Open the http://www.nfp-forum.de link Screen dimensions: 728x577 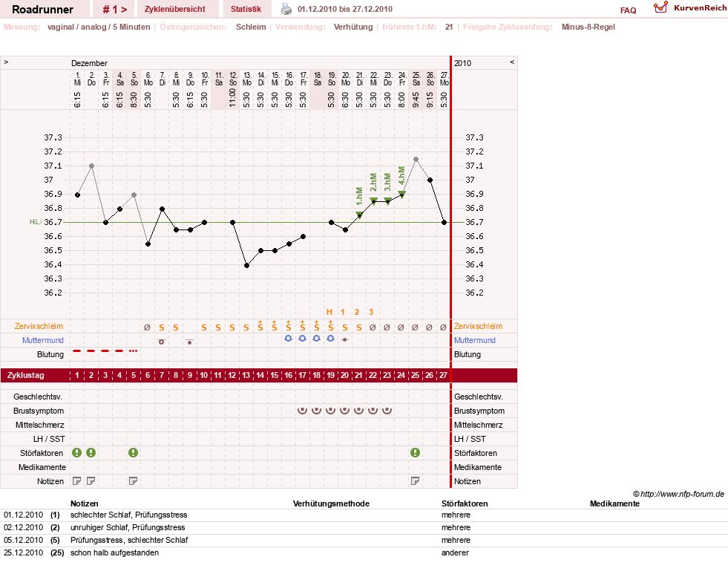coord(682,494)
